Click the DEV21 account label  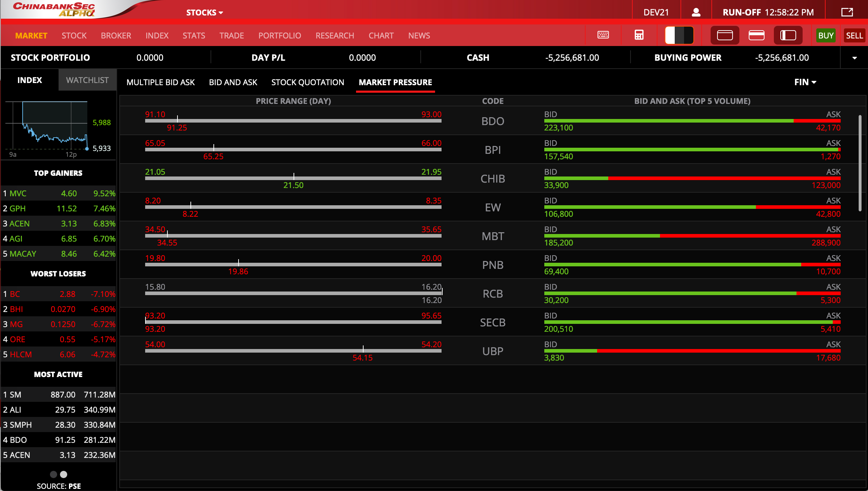click(656, 12)
